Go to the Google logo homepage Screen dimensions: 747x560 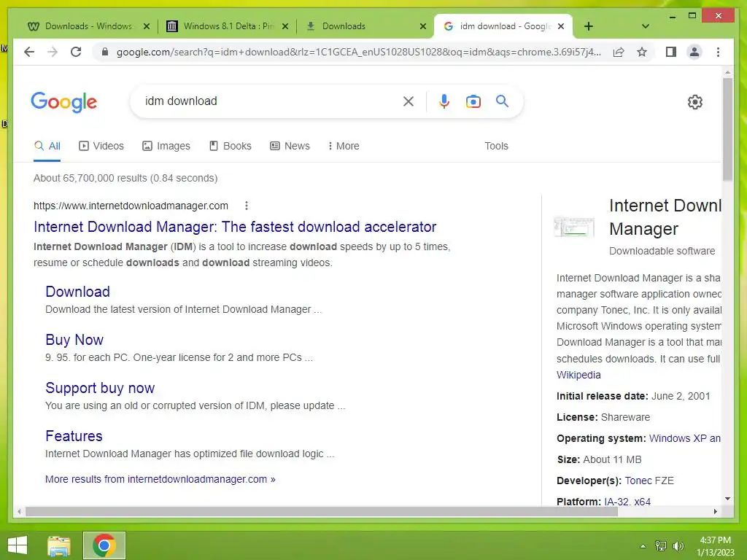[x=64, y=102]
